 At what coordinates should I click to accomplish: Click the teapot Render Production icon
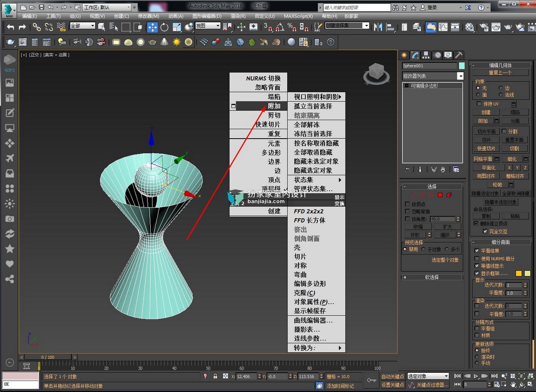coord(508,27)
